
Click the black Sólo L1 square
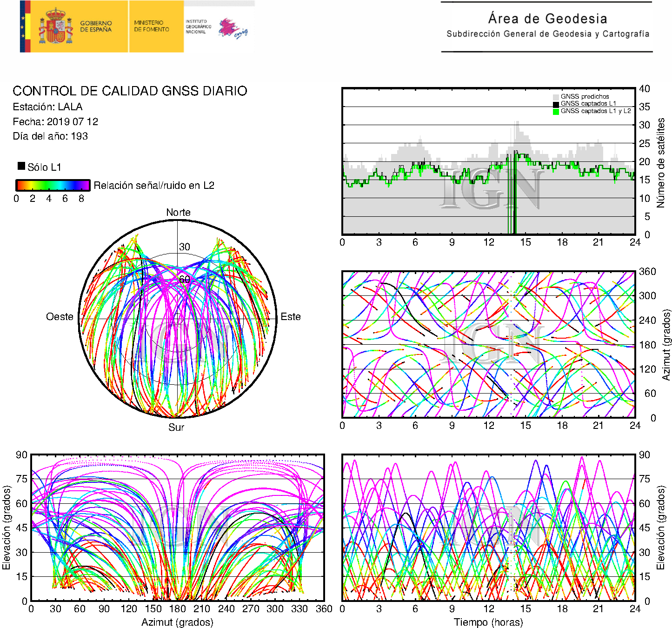[21, 166]
